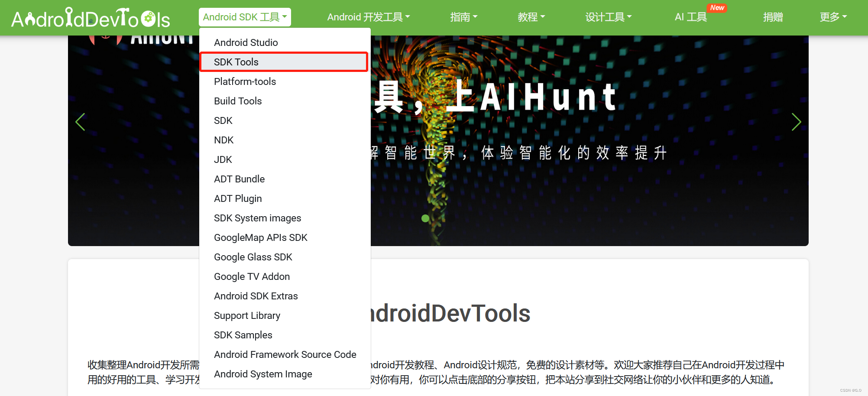The image size is (868, 396).
Task: Open ADT Plugin from the dropdown
Action: (x=285, y=198)
